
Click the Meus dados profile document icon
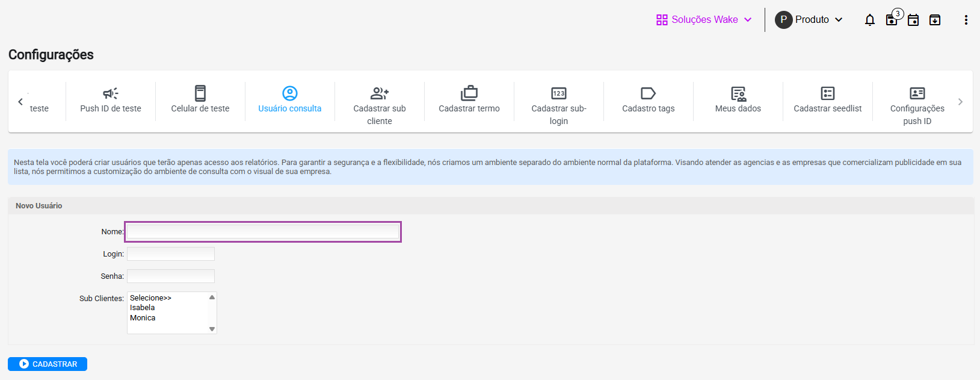(738, 93)
